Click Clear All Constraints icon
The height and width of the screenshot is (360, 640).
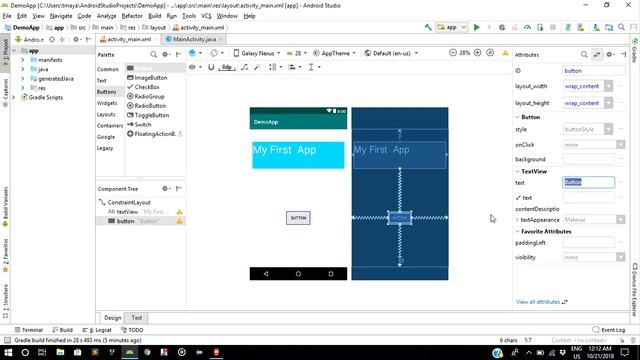click(x=244, y=67)
